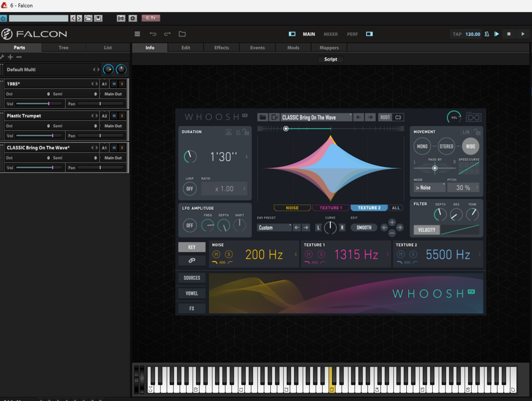Click the PASS-BY position slider handle
The height and width of the screenshot is (401, 532).
pos(435,168)
